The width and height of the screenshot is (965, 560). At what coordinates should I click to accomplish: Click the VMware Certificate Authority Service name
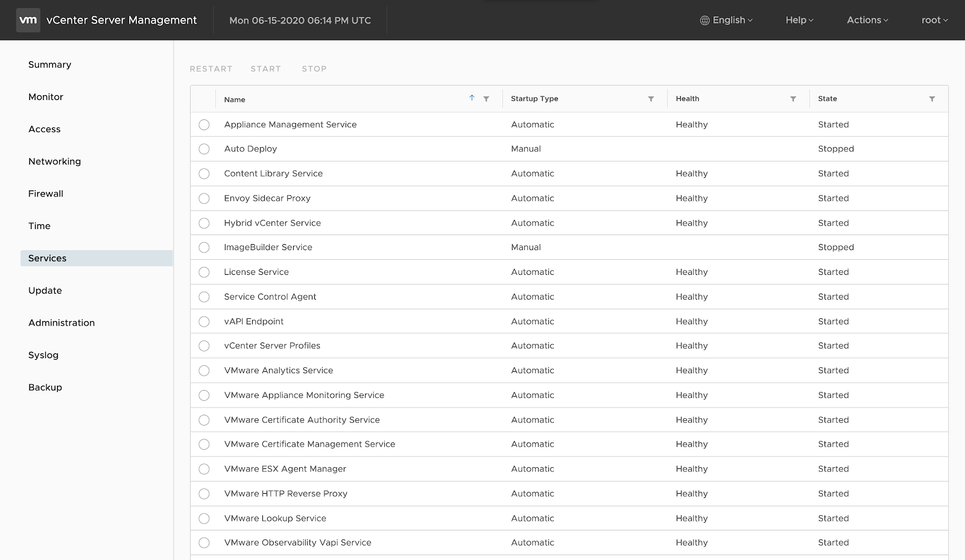pos(302,420)
